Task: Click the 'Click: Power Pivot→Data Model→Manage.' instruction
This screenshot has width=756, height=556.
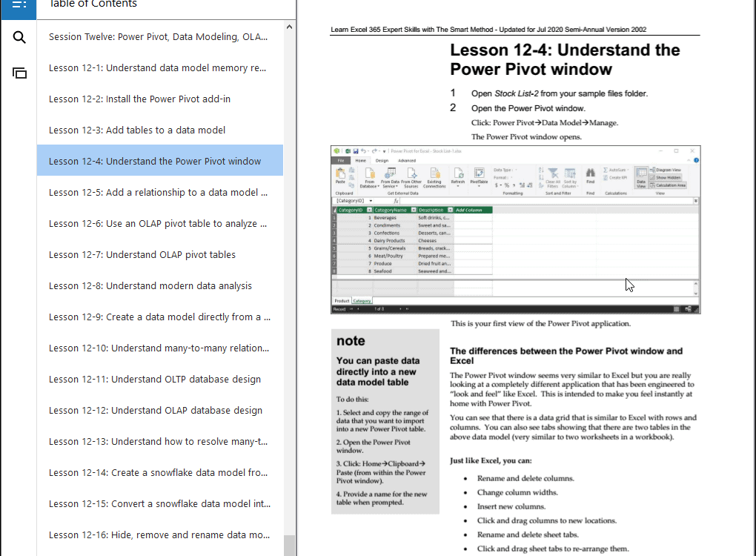Action: [544, 122]
